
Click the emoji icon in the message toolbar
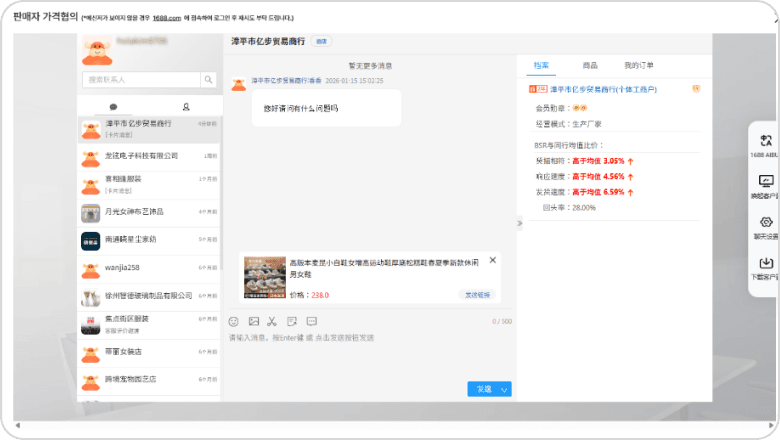[x=233, y=321]
